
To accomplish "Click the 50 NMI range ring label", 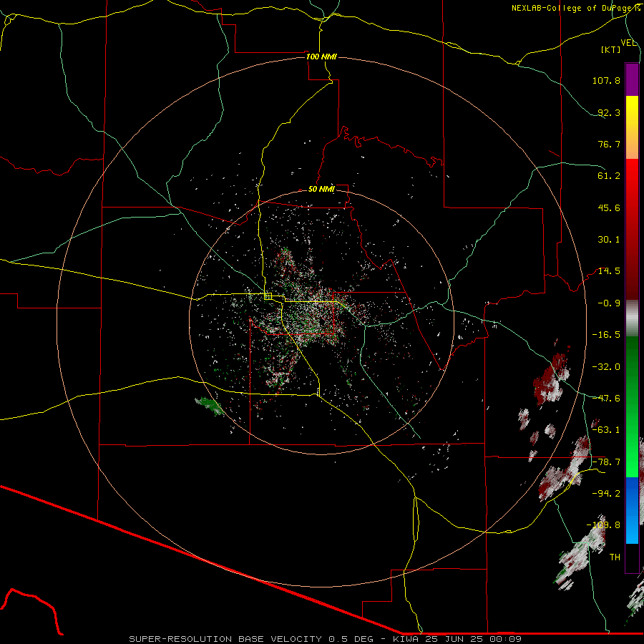I will (321, 189).
